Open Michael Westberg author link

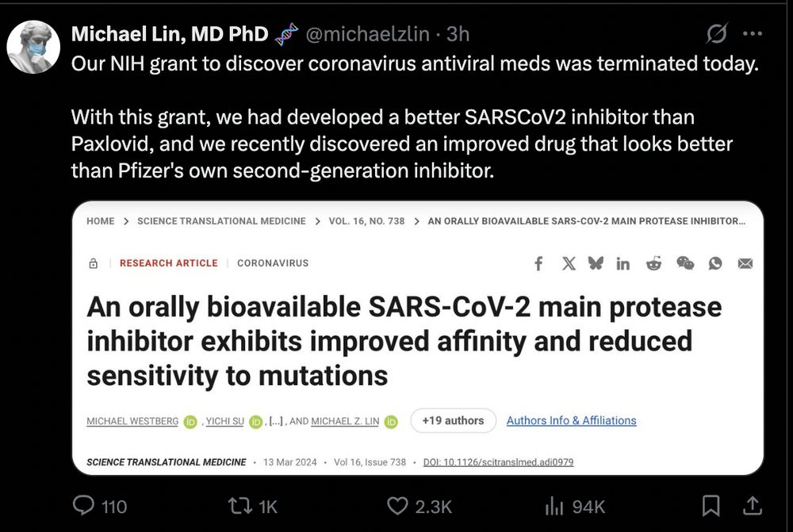point(132,421)
